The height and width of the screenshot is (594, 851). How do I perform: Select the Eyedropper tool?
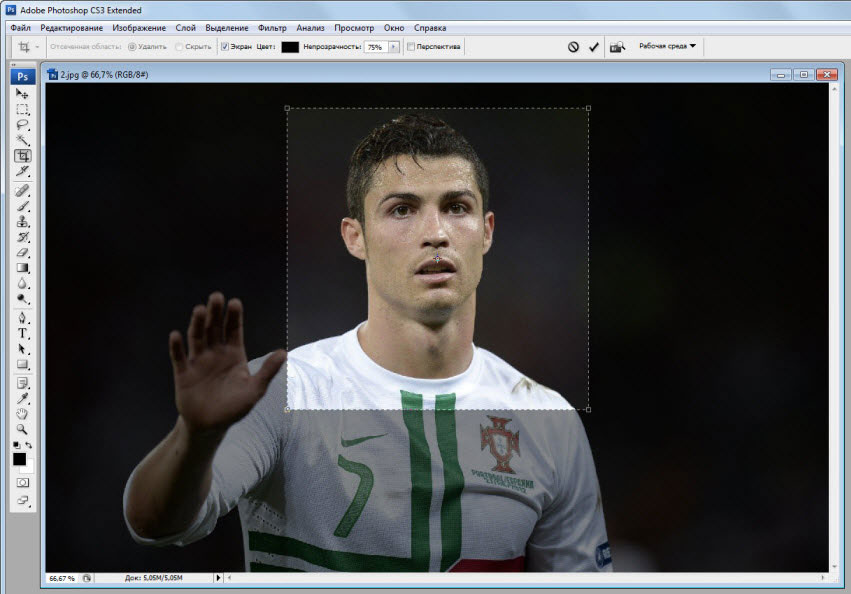click(x=22, y=399)
